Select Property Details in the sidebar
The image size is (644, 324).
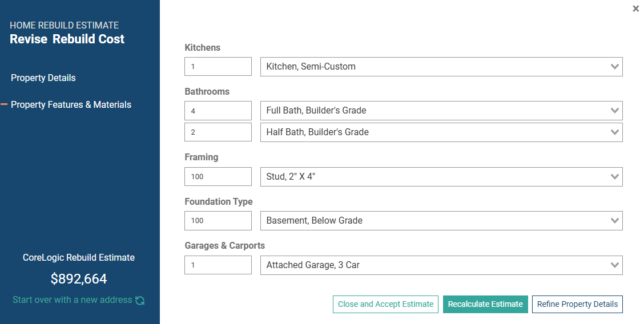(43, 78)
